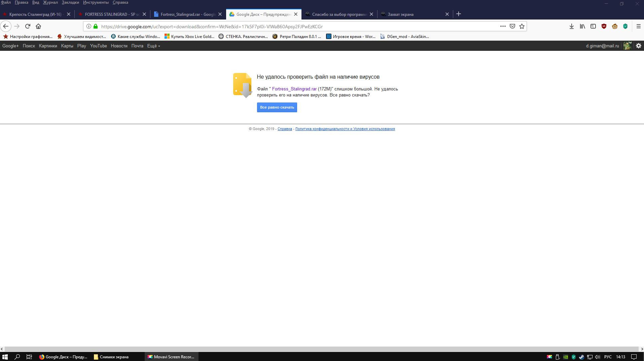Screen dimensions: 644x361
Task: Open uBlock shield extension icon
Action: tap(604, 26)
